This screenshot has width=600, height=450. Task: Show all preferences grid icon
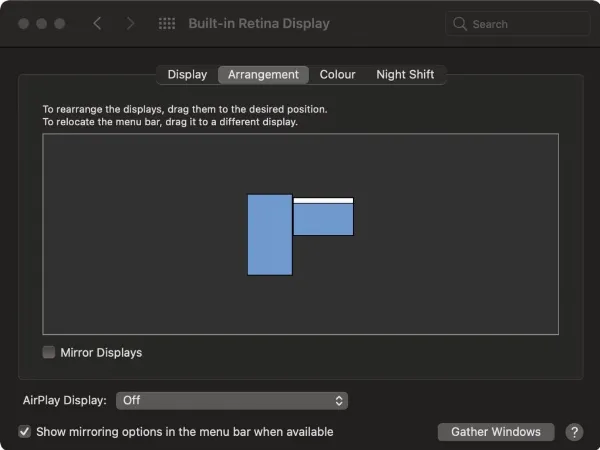tap(167, 23)
